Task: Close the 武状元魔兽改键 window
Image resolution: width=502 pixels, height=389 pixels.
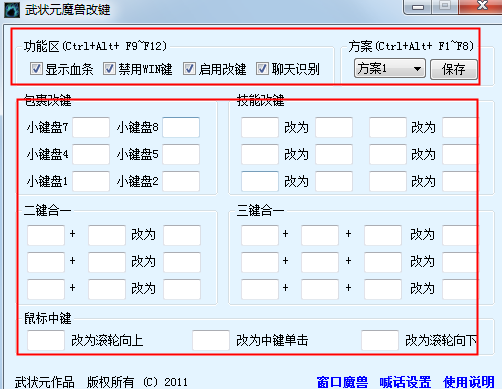Action: coord(481,6)
